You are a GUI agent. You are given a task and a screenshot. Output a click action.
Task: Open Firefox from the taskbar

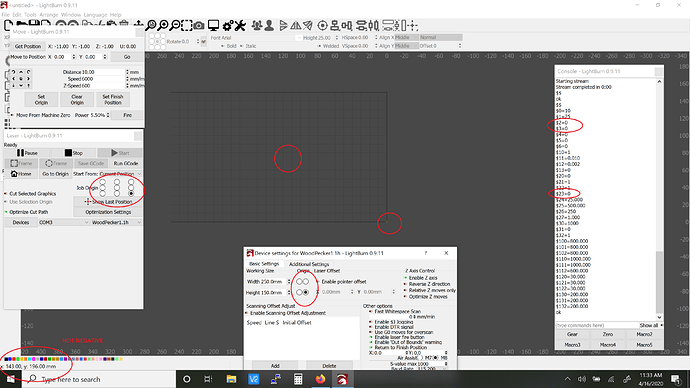pos(320,379)
